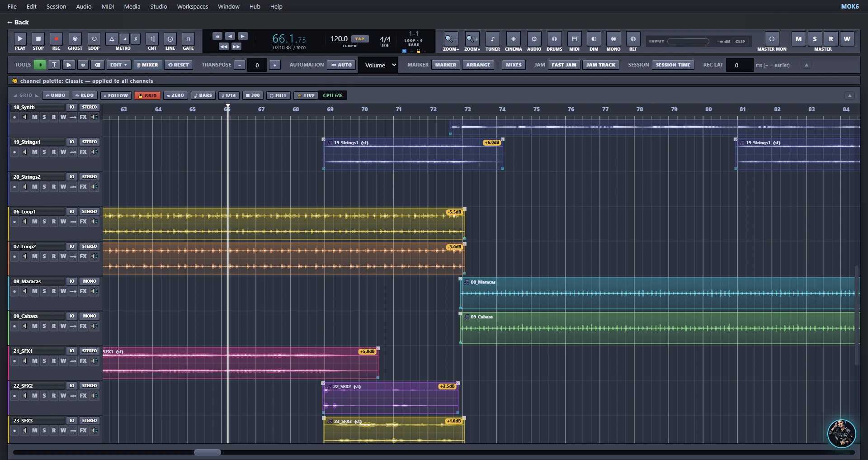Viewport: 868px width, 460px height.
Task: Click the GATE icon
Action: [x=188, y=39]
